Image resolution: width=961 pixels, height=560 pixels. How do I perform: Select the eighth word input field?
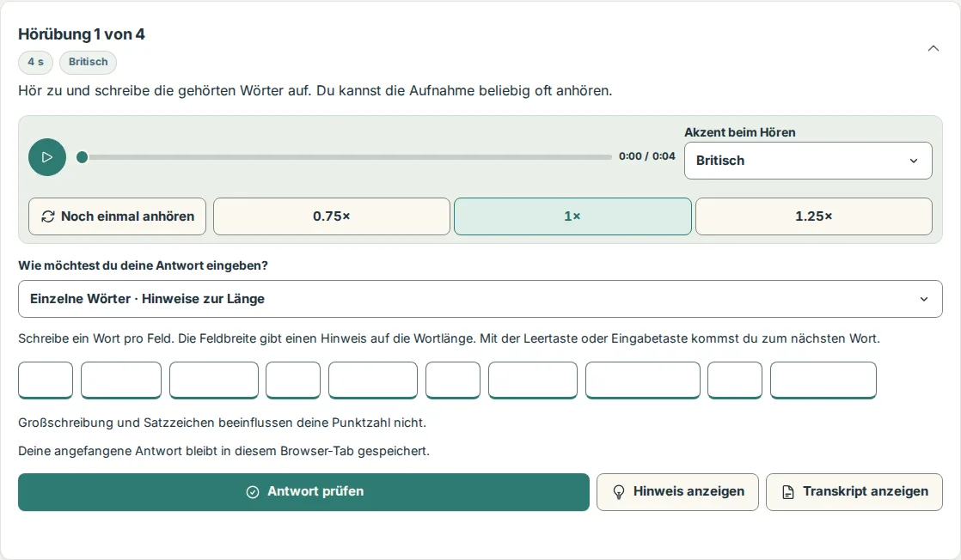[x=643, y=380]
